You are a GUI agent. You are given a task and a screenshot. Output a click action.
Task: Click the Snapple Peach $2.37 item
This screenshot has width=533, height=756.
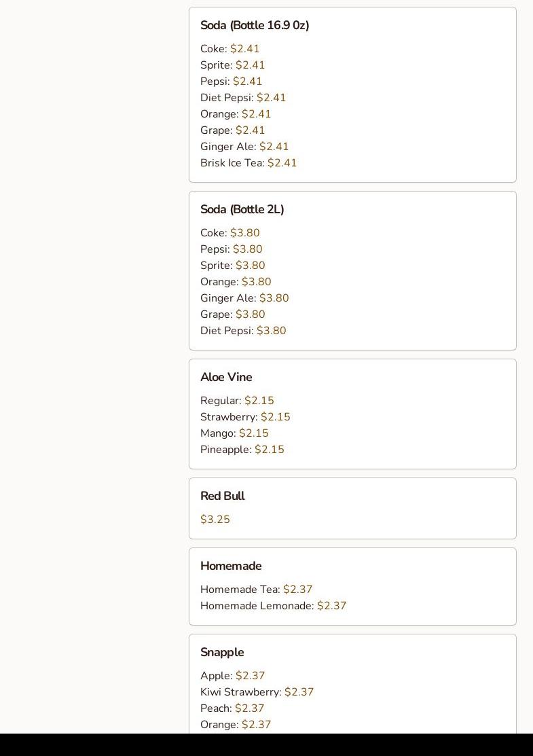pos(232,708)
